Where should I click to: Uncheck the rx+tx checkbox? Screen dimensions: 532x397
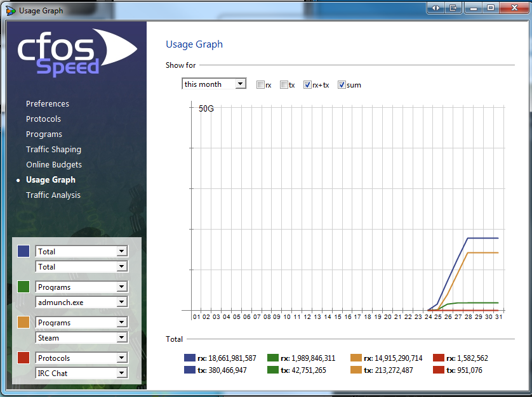pos(308,85)
